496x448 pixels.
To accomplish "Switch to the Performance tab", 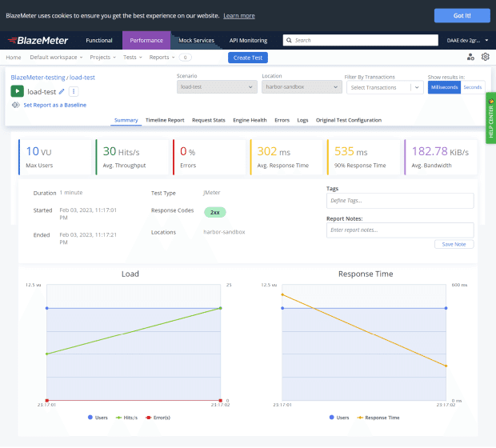I will coord(146,41).
